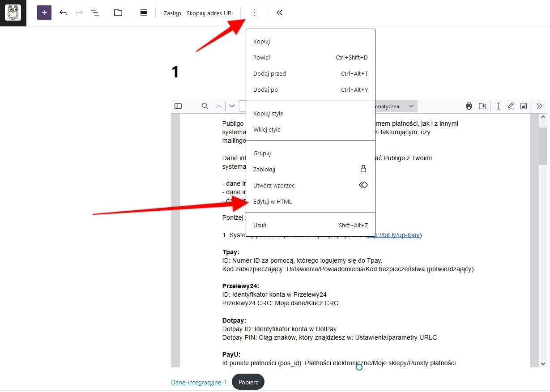
Task: Click the file block type icon
Action: 118,13
